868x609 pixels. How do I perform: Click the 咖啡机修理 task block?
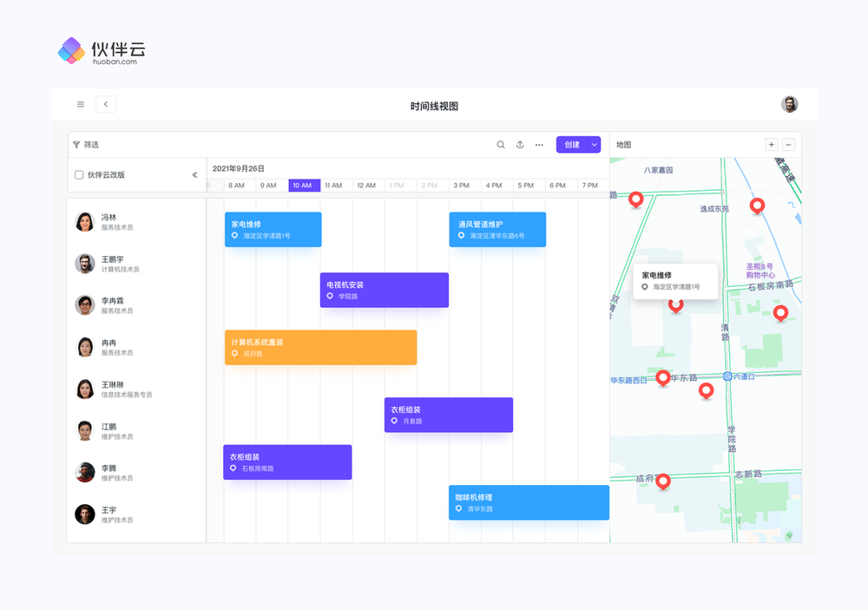pos(528,502)
